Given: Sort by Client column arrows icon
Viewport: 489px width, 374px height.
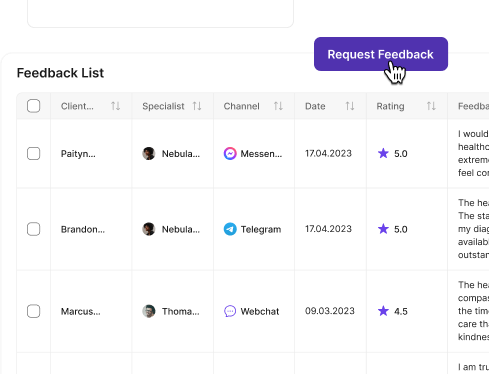Looking at the screenshot, I should click(x=116, y=106).
